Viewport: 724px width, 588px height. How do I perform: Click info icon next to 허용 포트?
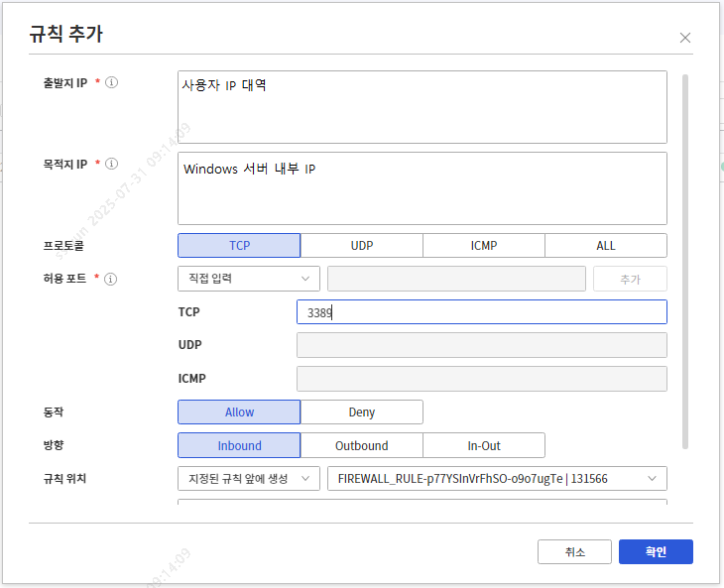(110, 279)
